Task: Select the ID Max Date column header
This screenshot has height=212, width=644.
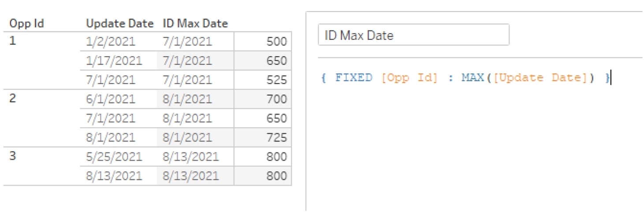Action: pyautogui.click(x=195, y=23)
